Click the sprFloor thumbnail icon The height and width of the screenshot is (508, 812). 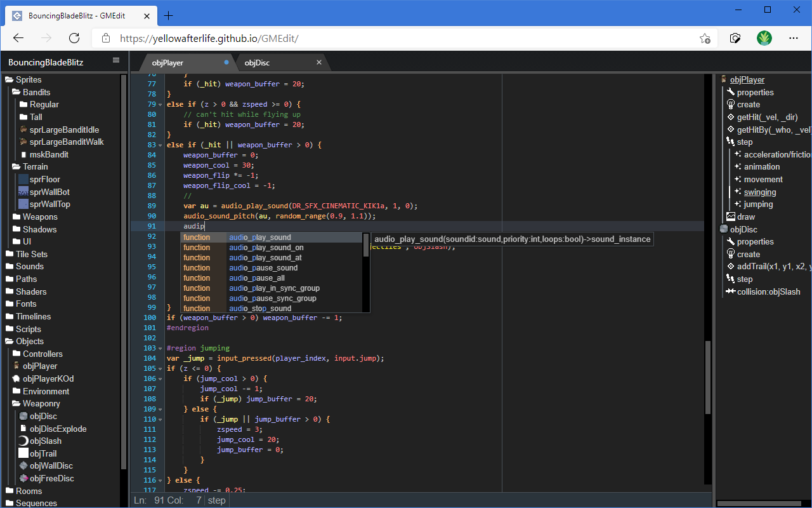(23, 180)
